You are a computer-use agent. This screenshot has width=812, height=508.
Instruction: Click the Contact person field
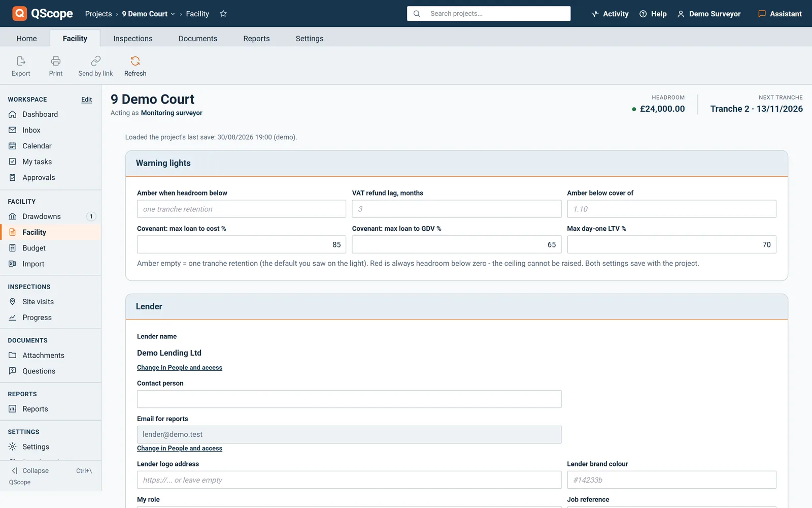pos(349,399)
